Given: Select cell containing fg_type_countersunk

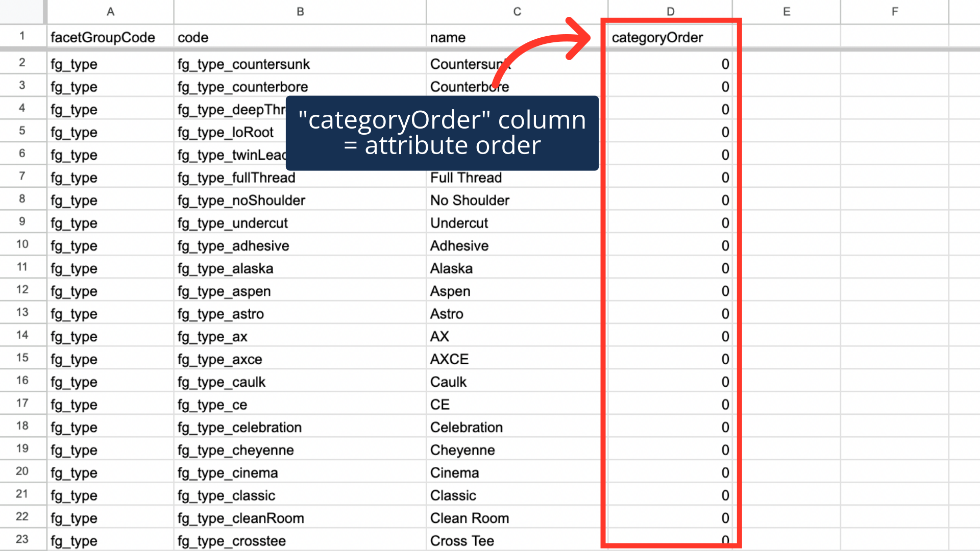Looking at the screenshot, I should pyautogui.click(x=244, y=64).
